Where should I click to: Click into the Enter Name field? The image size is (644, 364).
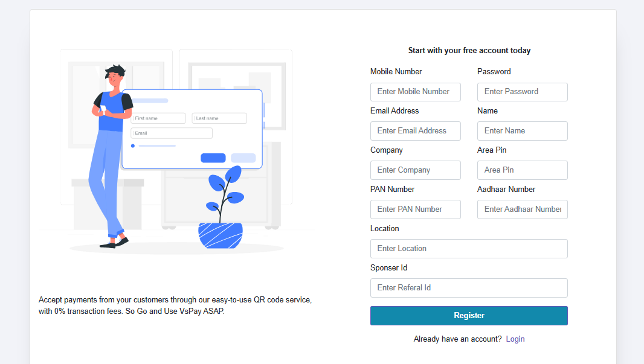522,131
